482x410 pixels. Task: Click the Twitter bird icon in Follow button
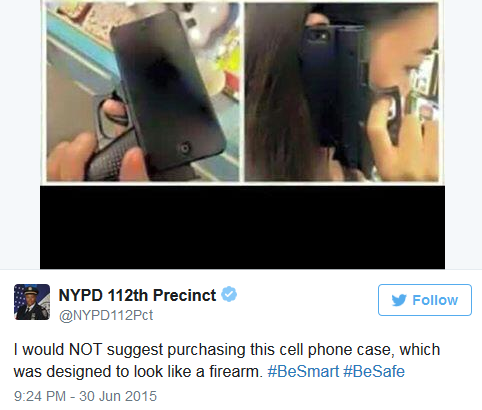coord(399,300)
